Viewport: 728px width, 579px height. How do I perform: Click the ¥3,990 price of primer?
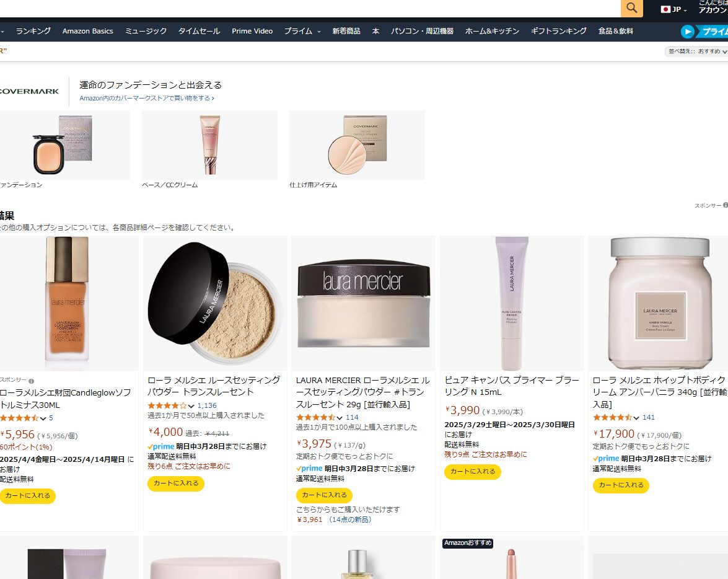[x=462, y=410]
